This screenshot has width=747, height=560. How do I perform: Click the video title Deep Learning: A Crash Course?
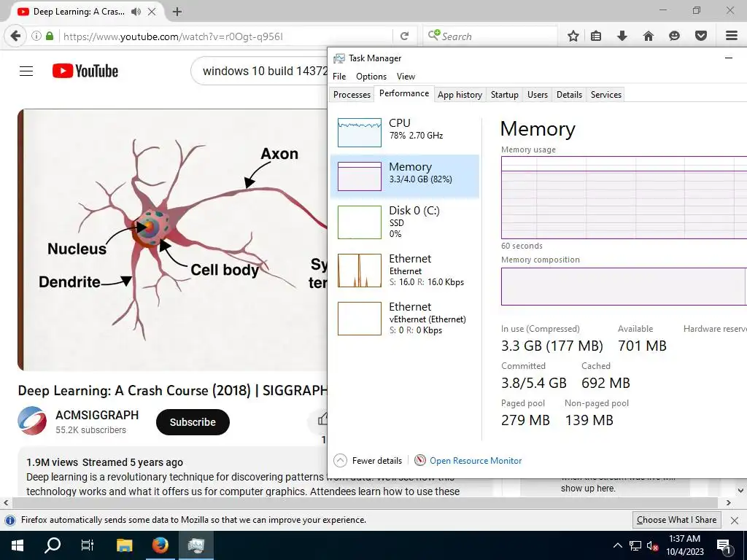[172, 391]
